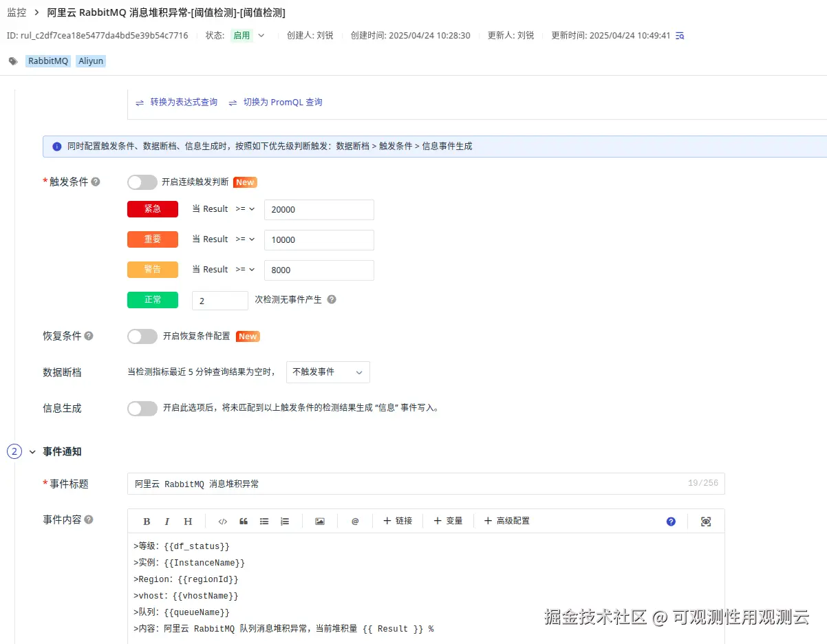827x644 pixels.
Task: Click the 创建人: 刘锐 text
Action: click(x=310, y=35)
